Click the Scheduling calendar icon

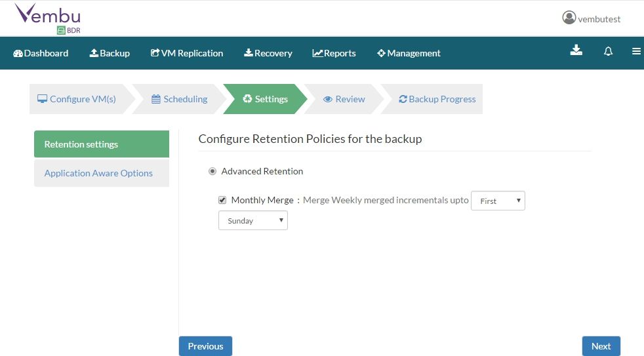[156, 99]
